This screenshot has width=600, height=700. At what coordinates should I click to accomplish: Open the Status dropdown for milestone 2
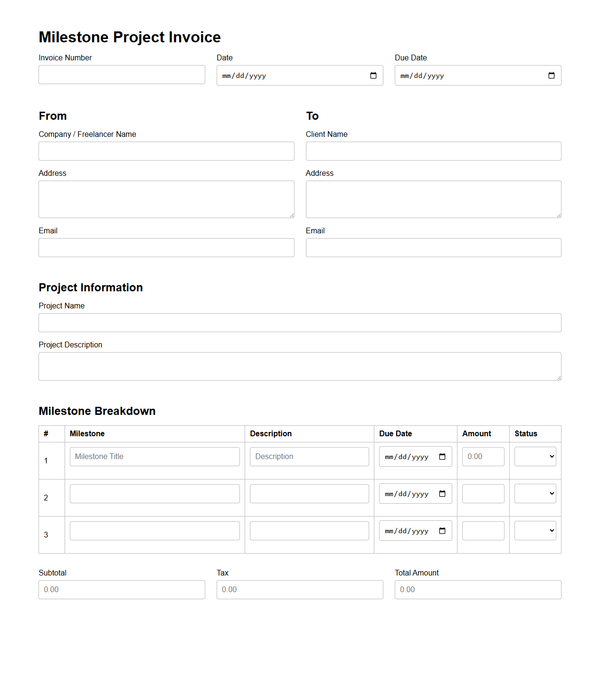click(x=535, y=493)
